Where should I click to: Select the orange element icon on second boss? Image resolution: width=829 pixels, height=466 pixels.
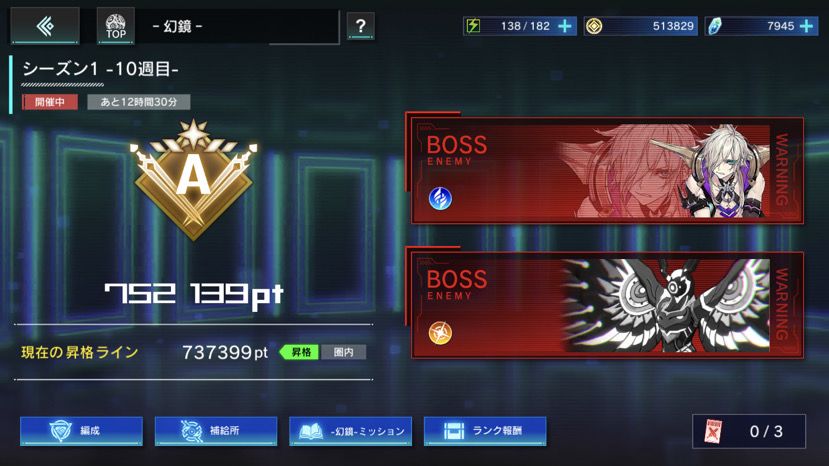tap(440, 333)
